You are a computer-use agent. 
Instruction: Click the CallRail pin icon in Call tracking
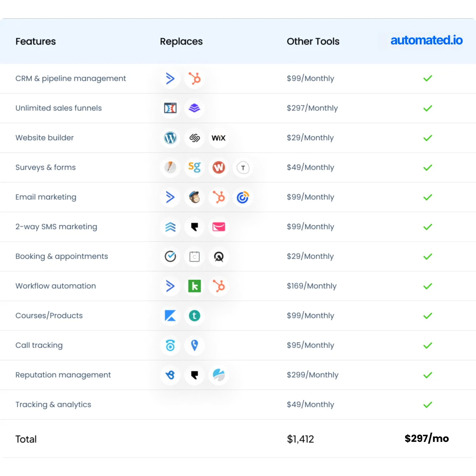tap(194, 345)
